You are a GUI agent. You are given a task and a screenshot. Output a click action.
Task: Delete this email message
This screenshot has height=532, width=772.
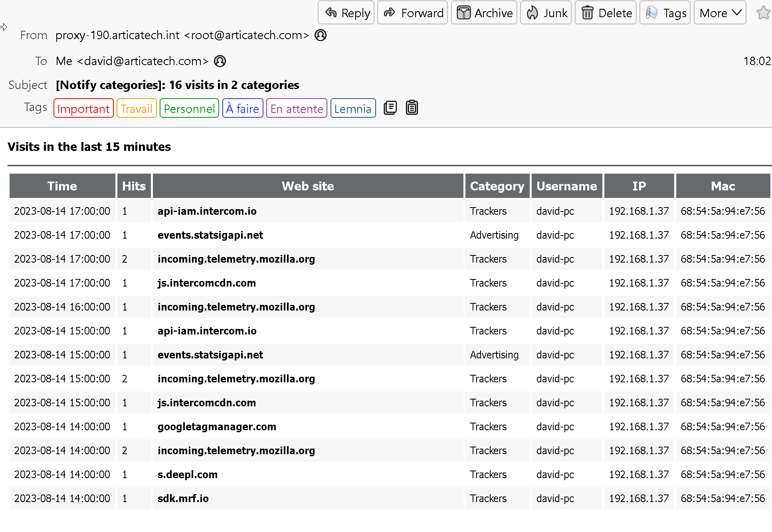tap(606, 13)
